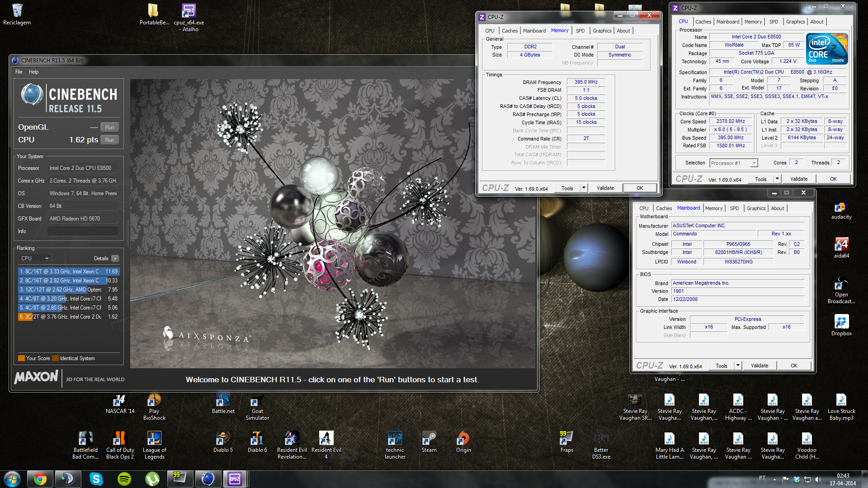Open the Processor #1 selection dropdown

[x=733, y=163]
